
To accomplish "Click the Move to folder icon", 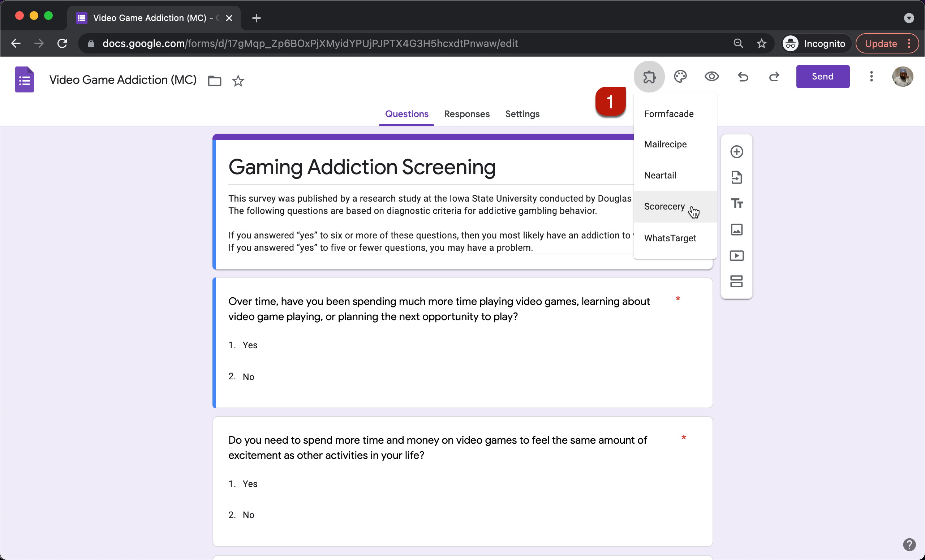I will [214, 81].
